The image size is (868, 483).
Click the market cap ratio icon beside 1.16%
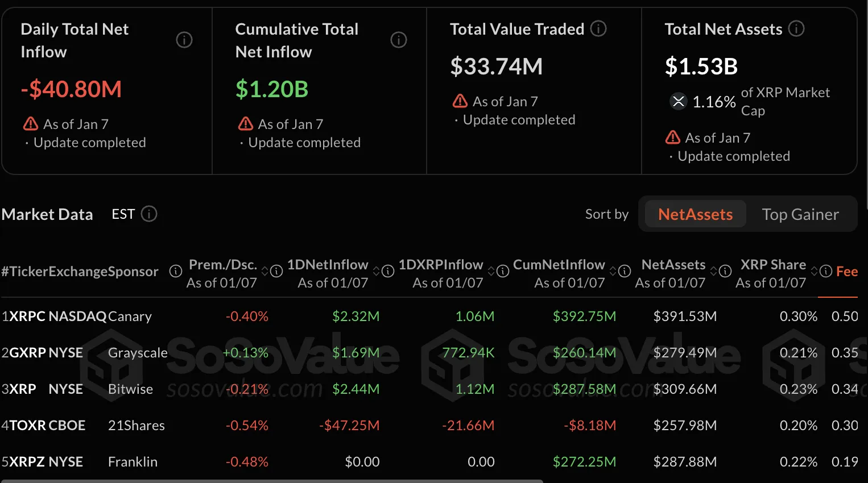[678, 101]
